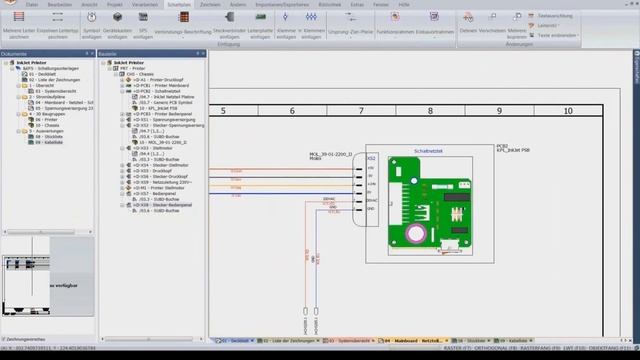Screen dimensions: 640x360
Task: Click the XS2 connector symbol
Action: click(x=365, y=189)
